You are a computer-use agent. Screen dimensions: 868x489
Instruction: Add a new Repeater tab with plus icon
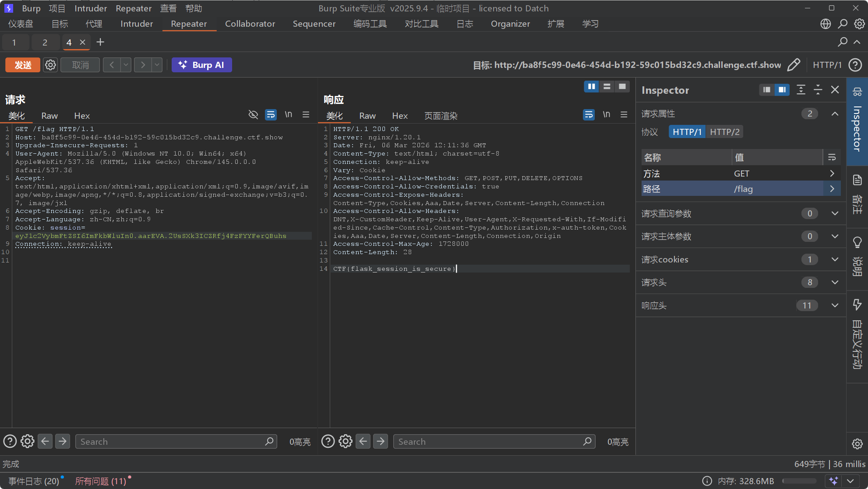(100, 42)
